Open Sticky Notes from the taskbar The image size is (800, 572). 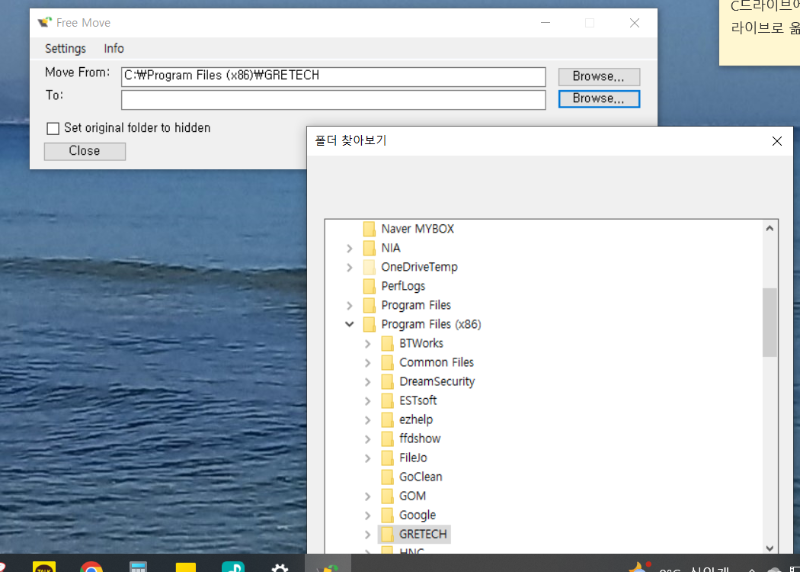click(186, 567)
